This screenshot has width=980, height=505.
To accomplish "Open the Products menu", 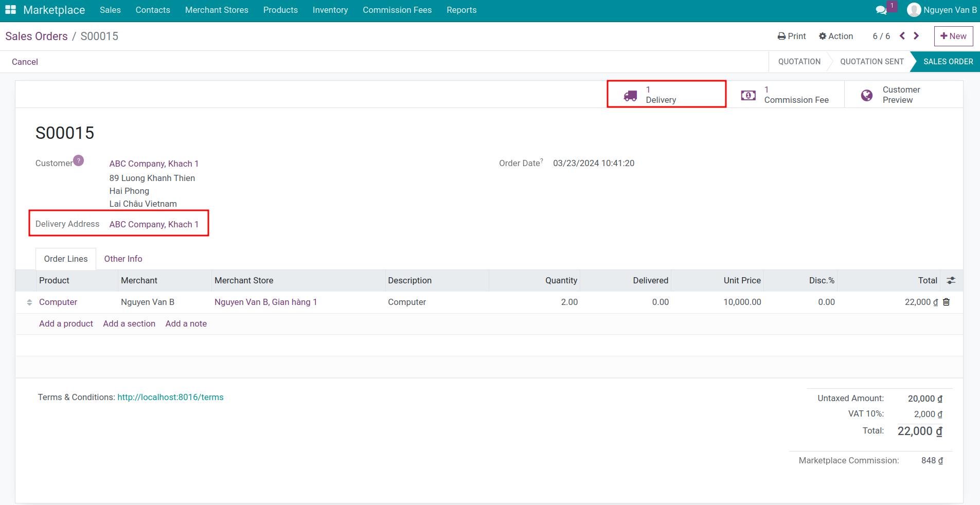I will [x=280, y=10].
